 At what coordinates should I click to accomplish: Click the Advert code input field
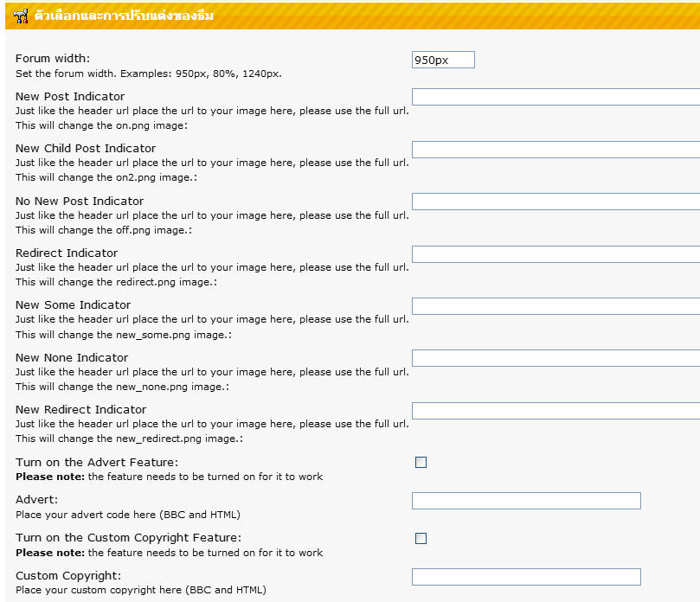click(526, 501)
